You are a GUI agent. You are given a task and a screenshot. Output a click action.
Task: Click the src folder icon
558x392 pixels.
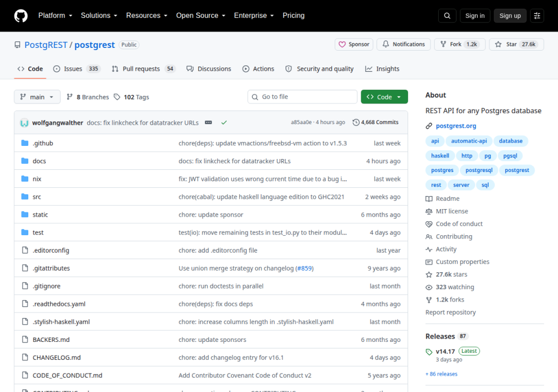point(25,197)
